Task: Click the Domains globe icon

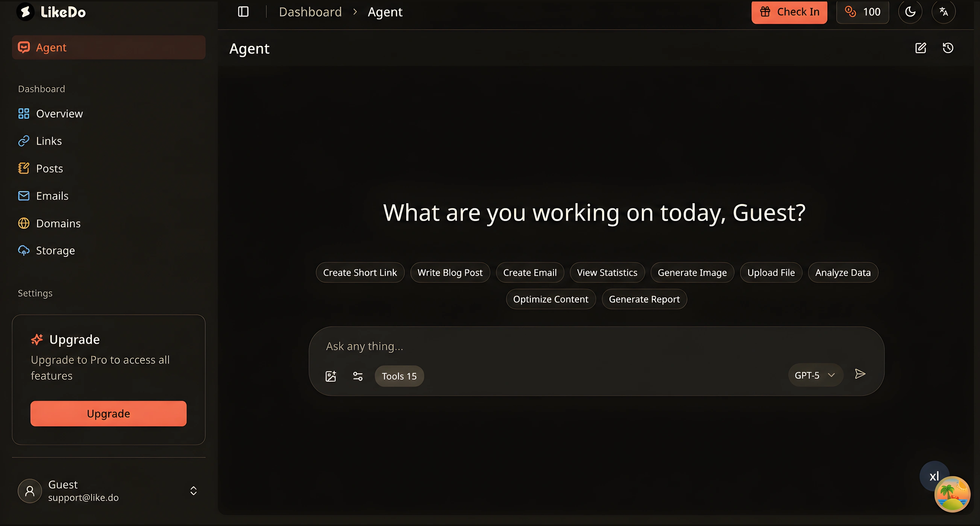Action: point(24,223)
